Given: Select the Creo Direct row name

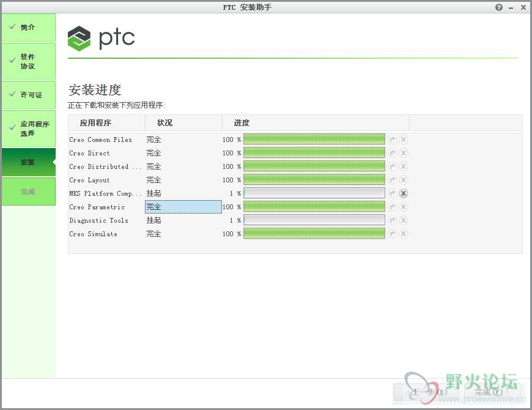Looking at the screenshot, I should [89, 153].
